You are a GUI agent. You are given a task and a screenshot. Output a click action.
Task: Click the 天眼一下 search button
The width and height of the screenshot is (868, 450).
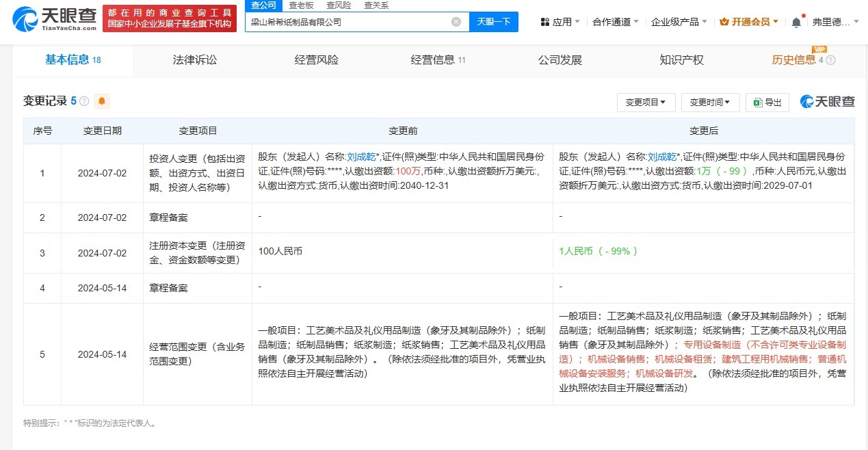(x=494, y=22)
